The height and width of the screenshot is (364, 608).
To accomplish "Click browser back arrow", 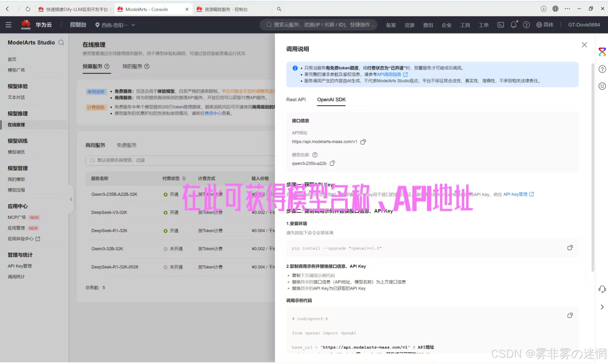I will [7, 9].
